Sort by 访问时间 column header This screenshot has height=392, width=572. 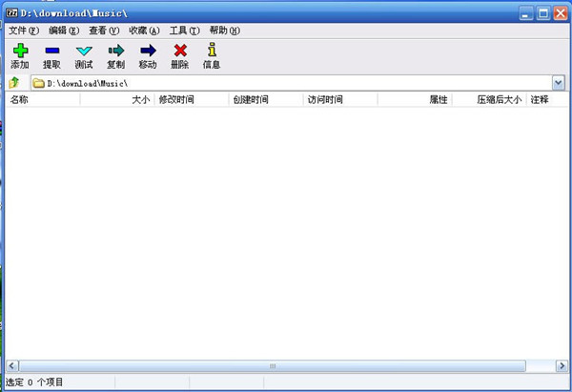340,99
